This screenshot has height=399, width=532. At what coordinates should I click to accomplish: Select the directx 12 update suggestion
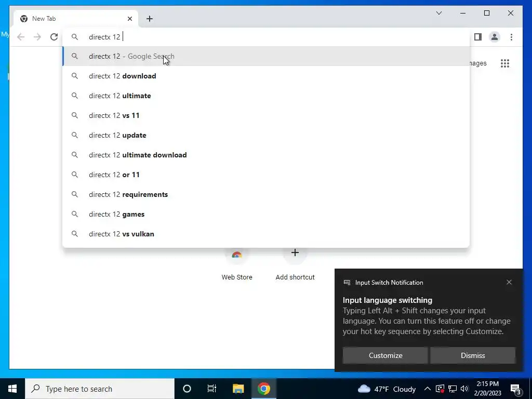[x=267, y=135]
